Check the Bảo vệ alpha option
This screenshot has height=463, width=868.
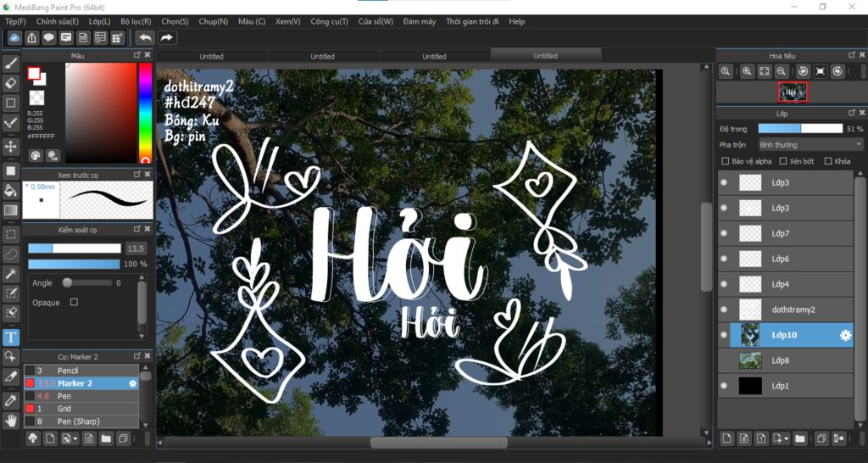[725, 161]
